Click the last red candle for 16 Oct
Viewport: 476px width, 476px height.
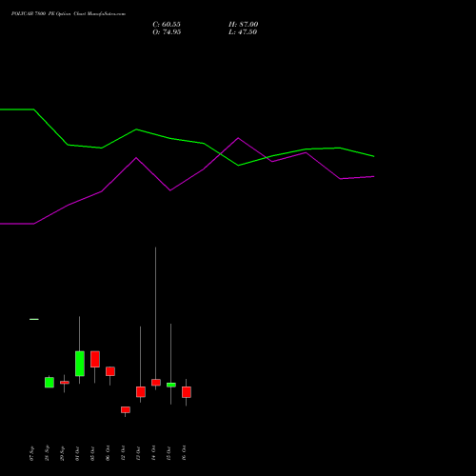[x=187, y=392]
